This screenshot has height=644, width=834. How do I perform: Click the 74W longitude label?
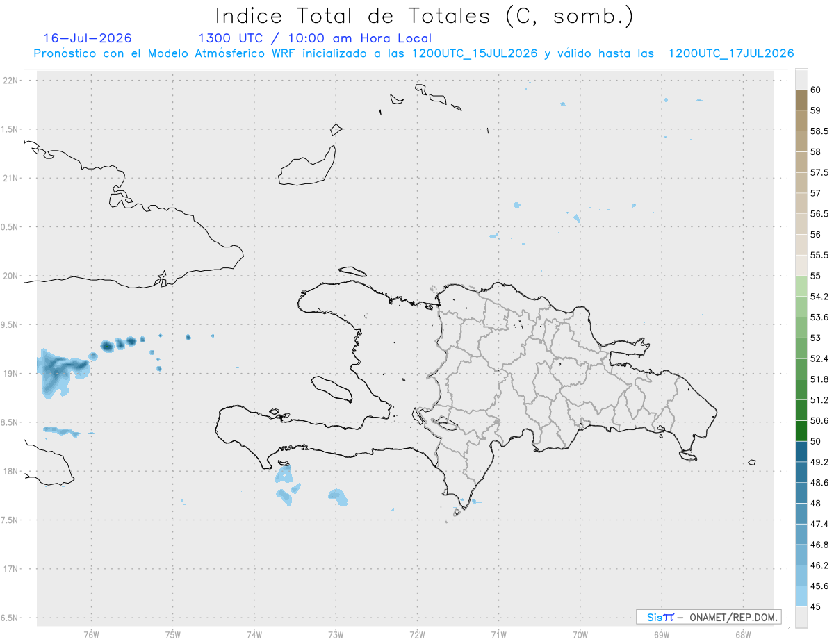(x=254, y=635)
